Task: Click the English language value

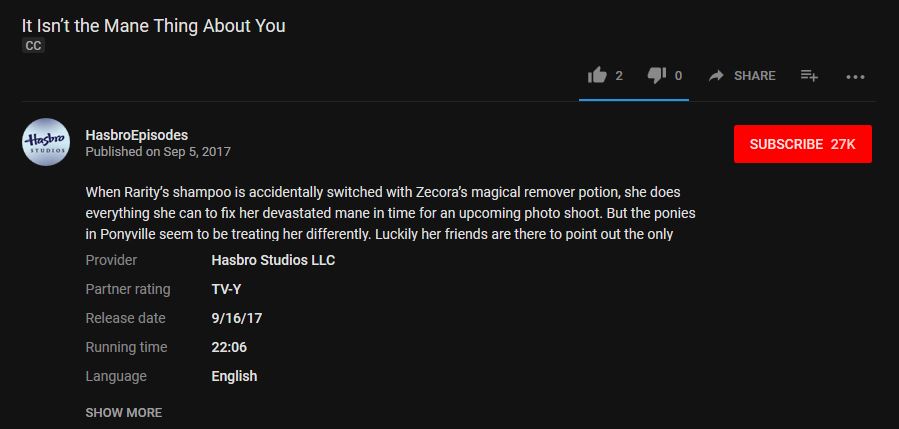Action: 234,376
